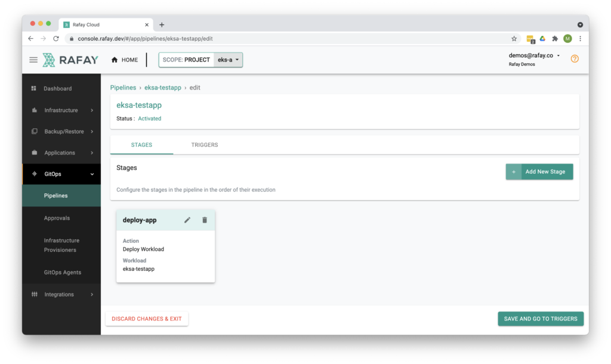Viewport: 611px width, 364px height.
Task: Go to HOME with house icon
Action: click(125, 60)
